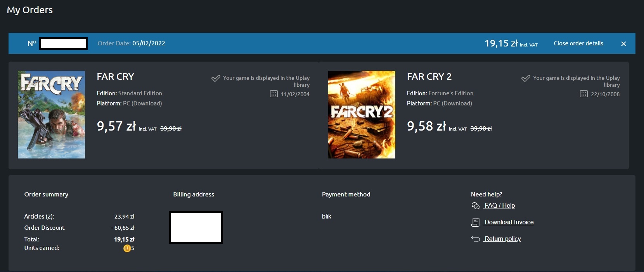Click Far Cry's 'displayed in the Uplay library' text
644x272 pixels.
[x=266, y=81]
